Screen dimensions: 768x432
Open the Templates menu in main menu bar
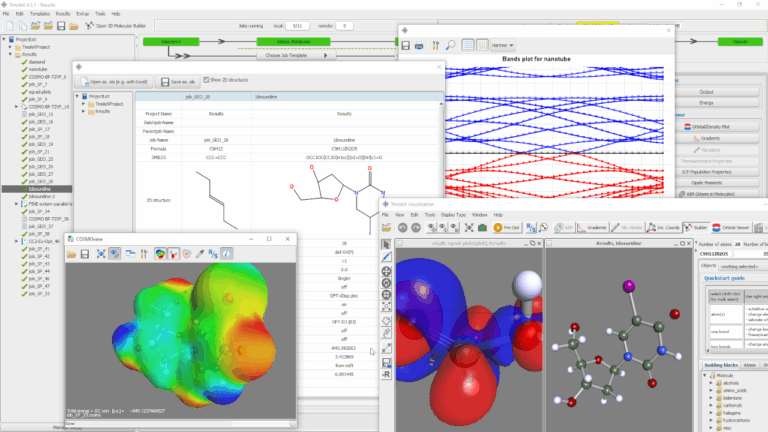(41, 14)
